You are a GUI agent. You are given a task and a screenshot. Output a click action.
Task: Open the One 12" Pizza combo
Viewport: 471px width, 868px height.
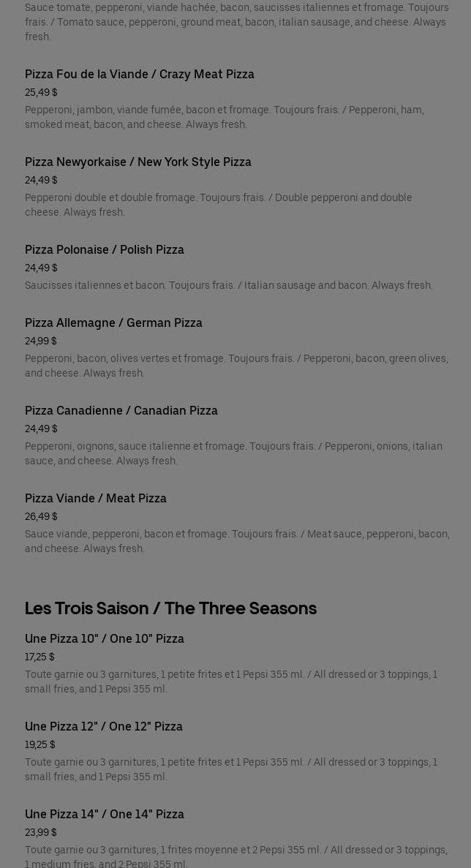(104, 726)
